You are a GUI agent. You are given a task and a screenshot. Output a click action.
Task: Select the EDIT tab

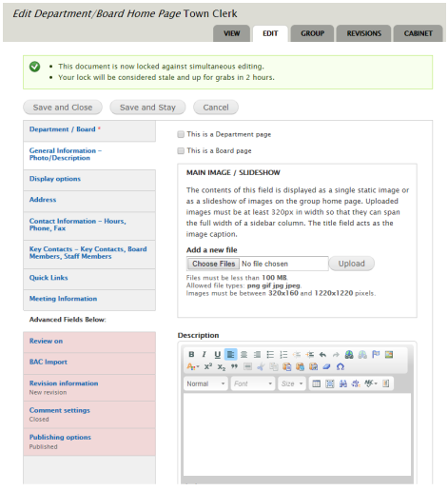click(270, 33)
